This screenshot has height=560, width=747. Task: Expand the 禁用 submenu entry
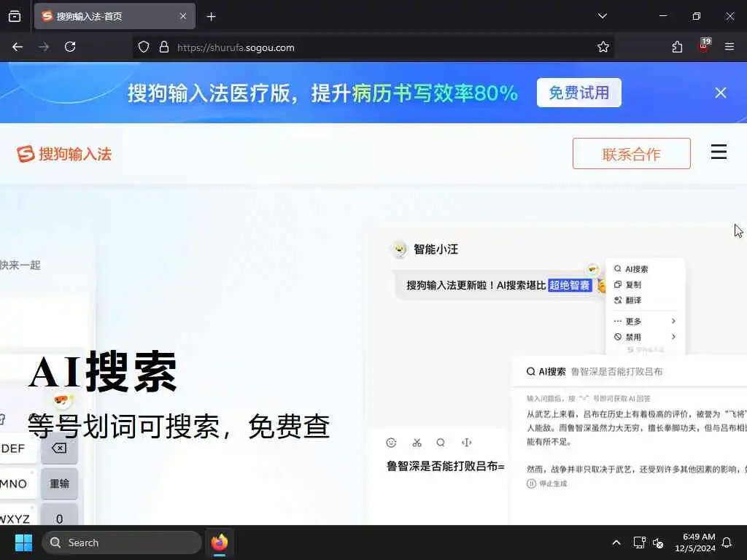[645, 337]
